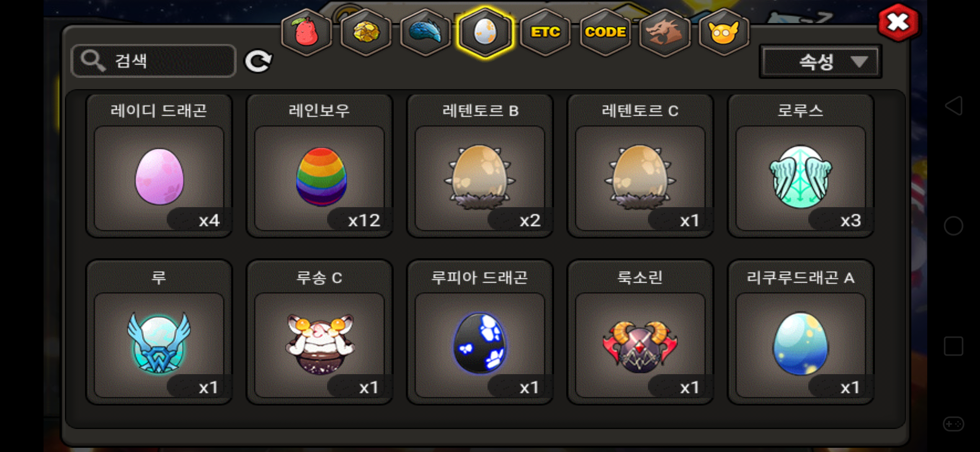The width and height of the screenshot is (980, 452).
Task: Tap the Android home circle button
Action: click(x=954, y=226)
